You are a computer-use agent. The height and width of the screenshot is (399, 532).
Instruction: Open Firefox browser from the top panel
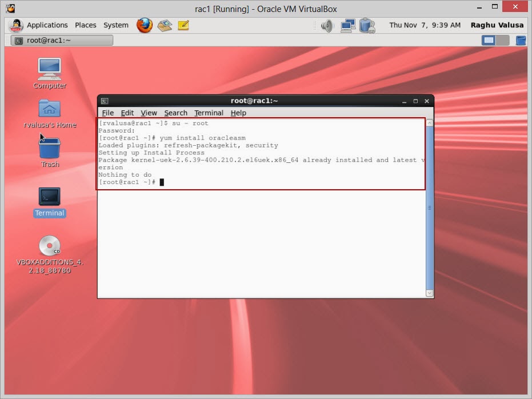click(x=144, y=25)
